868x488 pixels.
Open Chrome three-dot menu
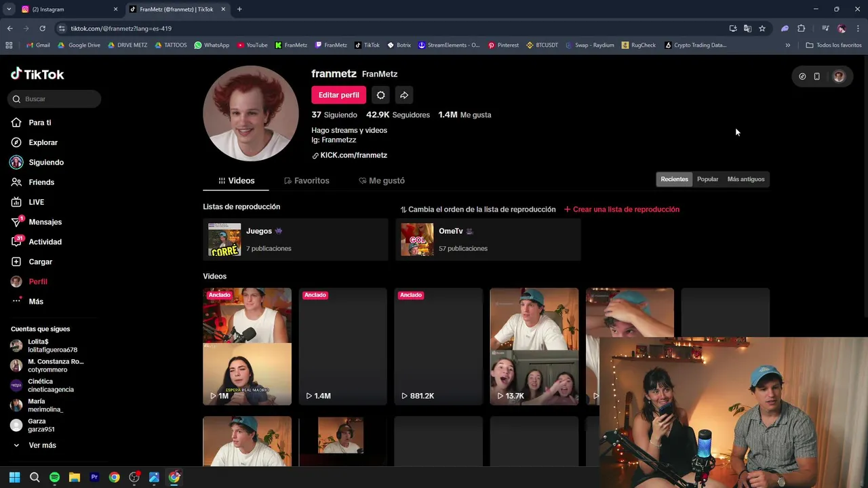click(858, 28)
